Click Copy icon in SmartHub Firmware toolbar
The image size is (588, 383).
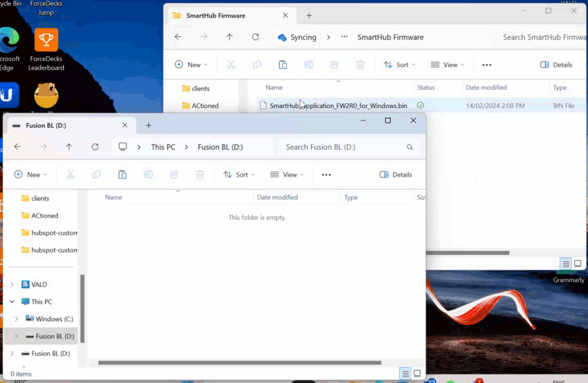257,65
